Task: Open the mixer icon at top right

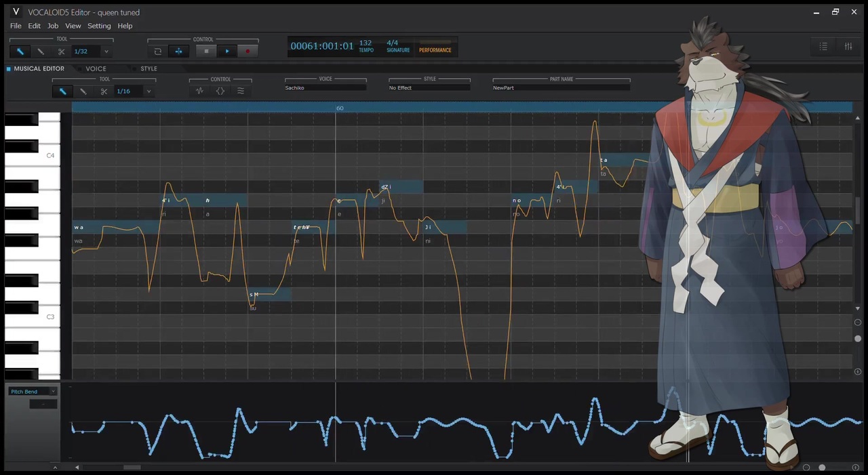Action: pyautogui.click(x=848, y=46)
